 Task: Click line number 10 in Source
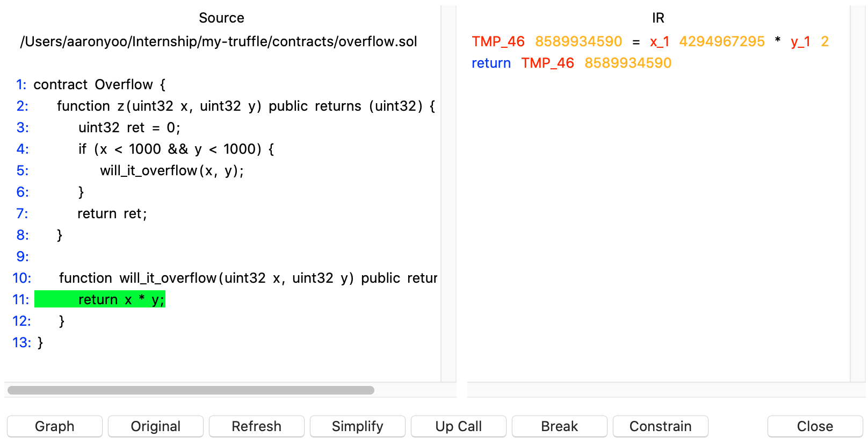[22, 278]
